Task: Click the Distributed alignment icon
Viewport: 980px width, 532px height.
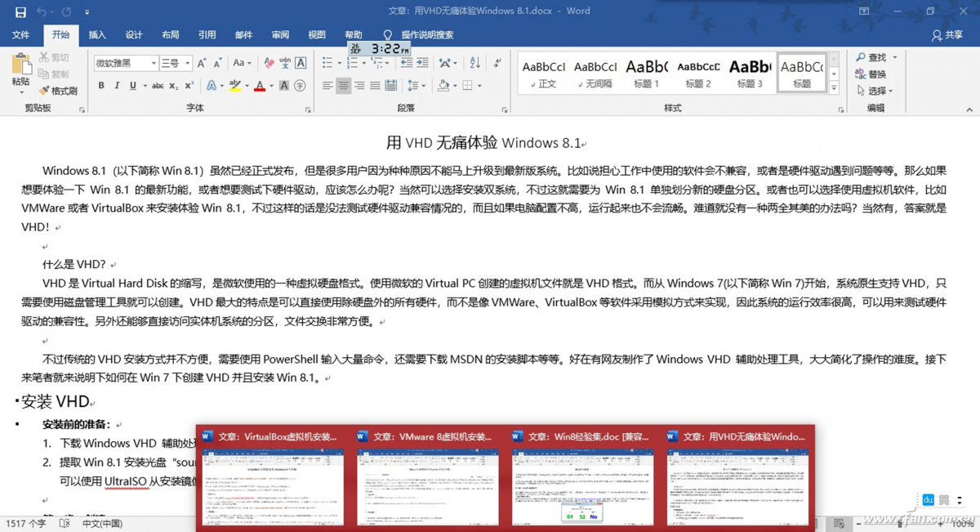Action: coord(391,85)
